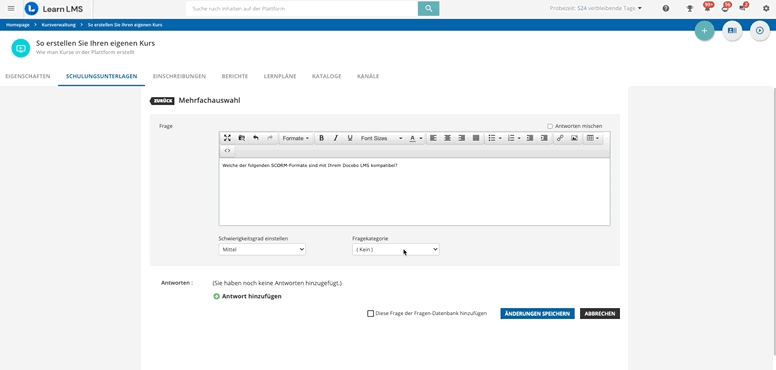Toggle fullscreen mode in the editor
This screenshot has width=776, height=370.
227,138
